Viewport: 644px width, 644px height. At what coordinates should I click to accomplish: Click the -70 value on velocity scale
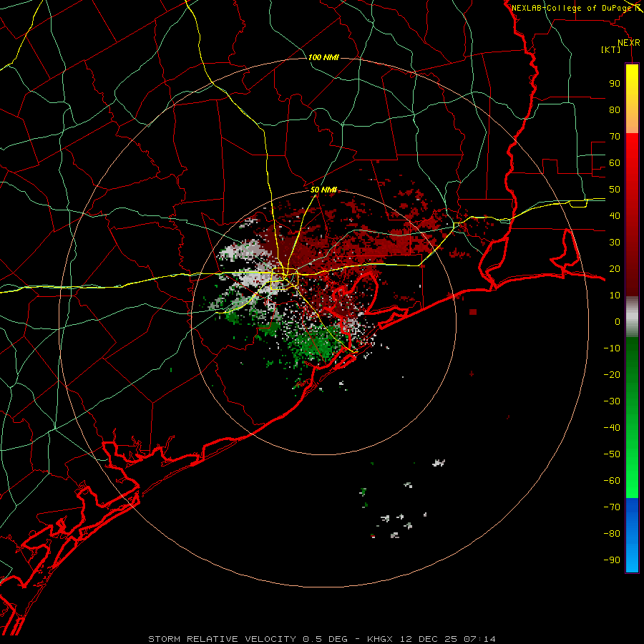coord(612,507)
